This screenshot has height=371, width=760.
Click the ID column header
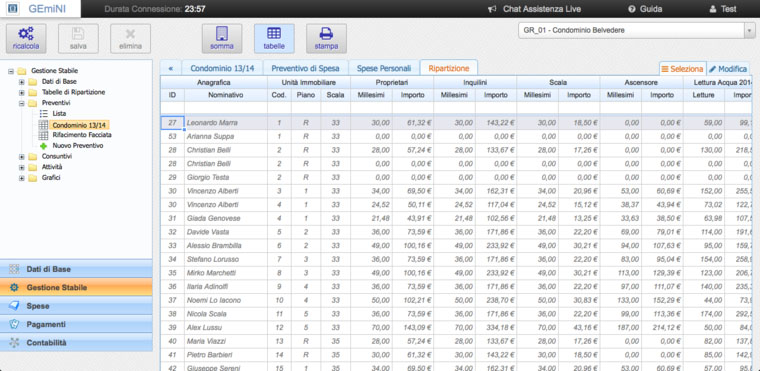click(x=173, y=95)
